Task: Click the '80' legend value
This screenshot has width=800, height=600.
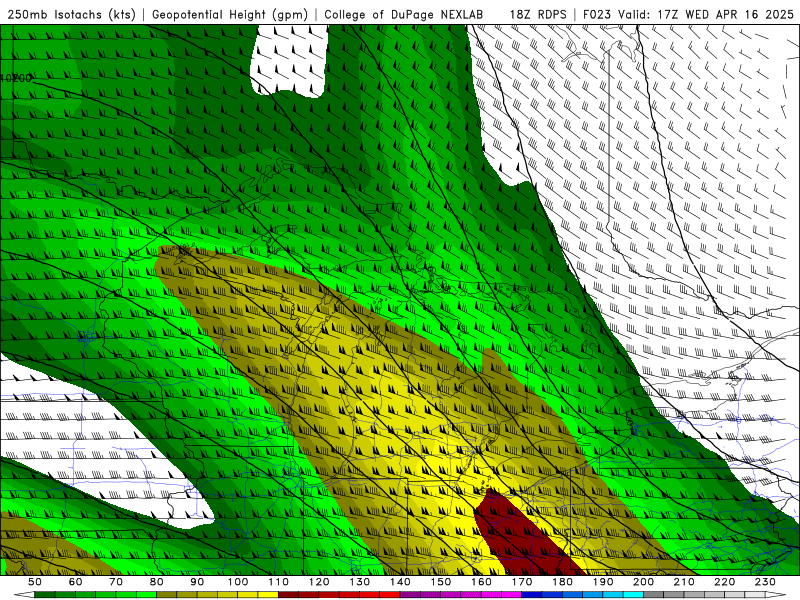Action: click(157, 582)
